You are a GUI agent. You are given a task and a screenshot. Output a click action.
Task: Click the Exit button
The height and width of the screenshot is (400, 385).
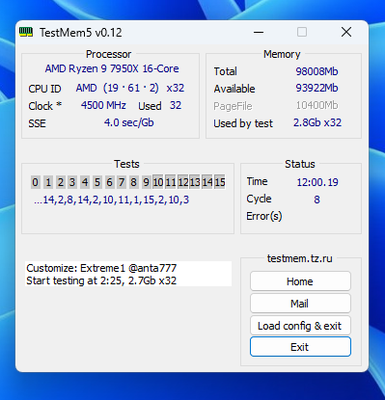[x=300, y=347]
